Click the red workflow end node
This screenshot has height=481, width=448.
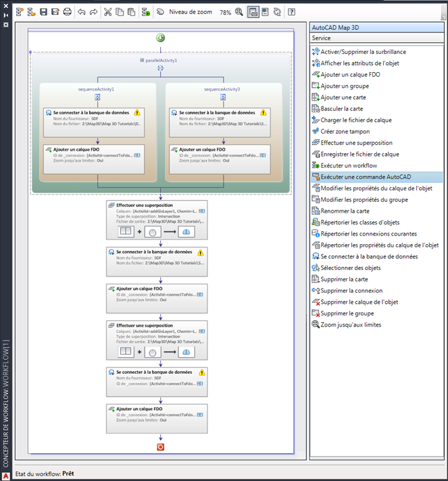pyautogui.click(x=160, y=447)
